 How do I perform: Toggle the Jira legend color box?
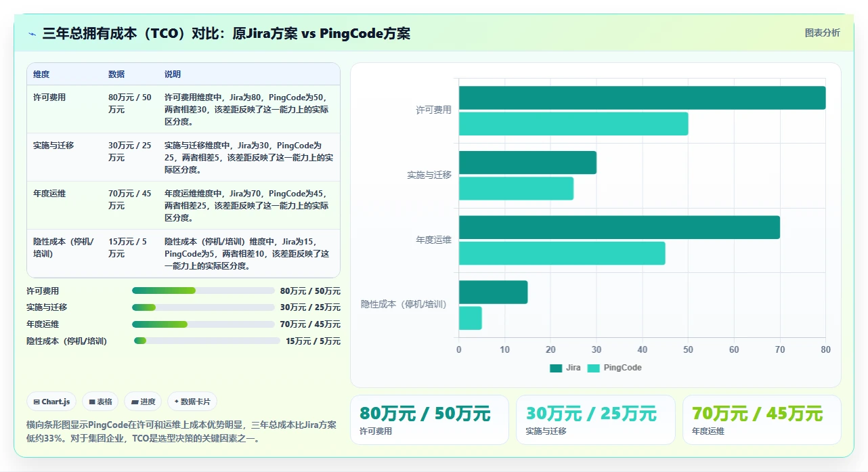pyautogui.click(x=556, y=368)
